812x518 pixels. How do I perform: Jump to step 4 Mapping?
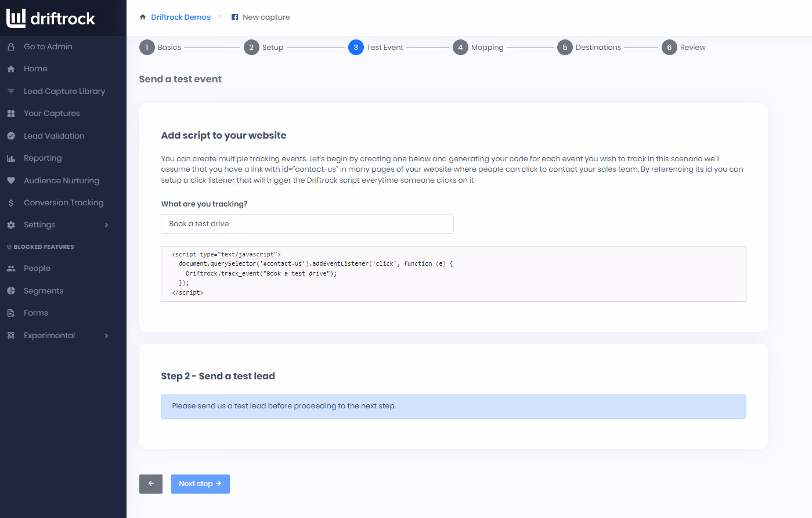tap(478, 48)
